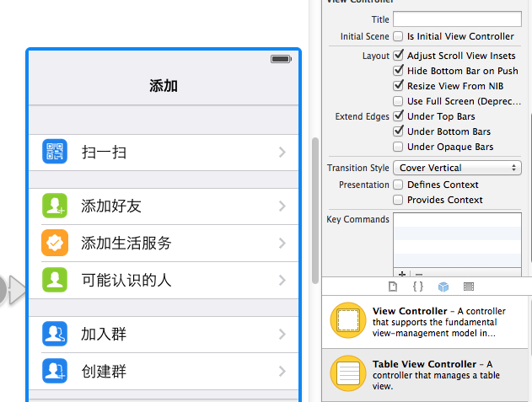Click the canvas vertical scrollbar
532x402 pixels.
click(x=315, y=211)
